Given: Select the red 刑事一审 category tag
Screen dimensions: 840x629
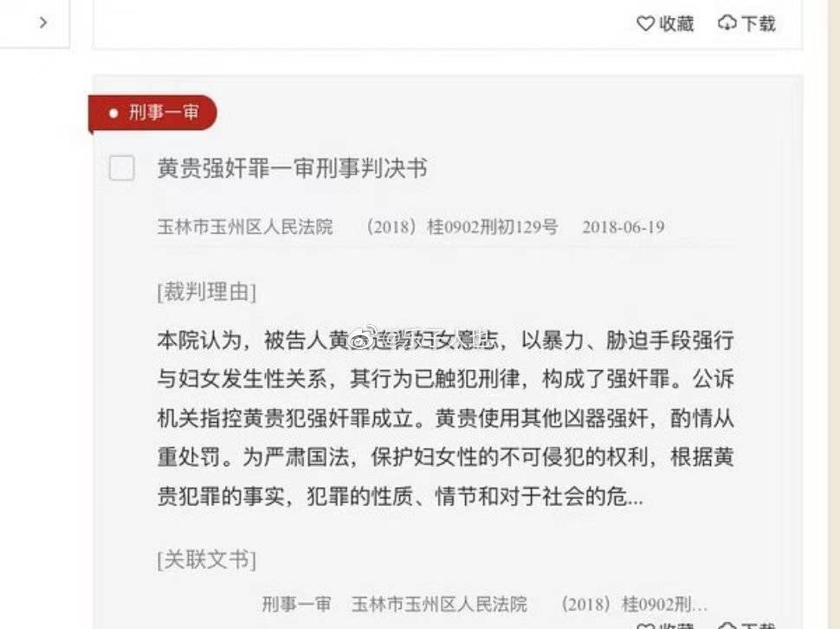Looking at the screenshot, I should coord(152,113).
